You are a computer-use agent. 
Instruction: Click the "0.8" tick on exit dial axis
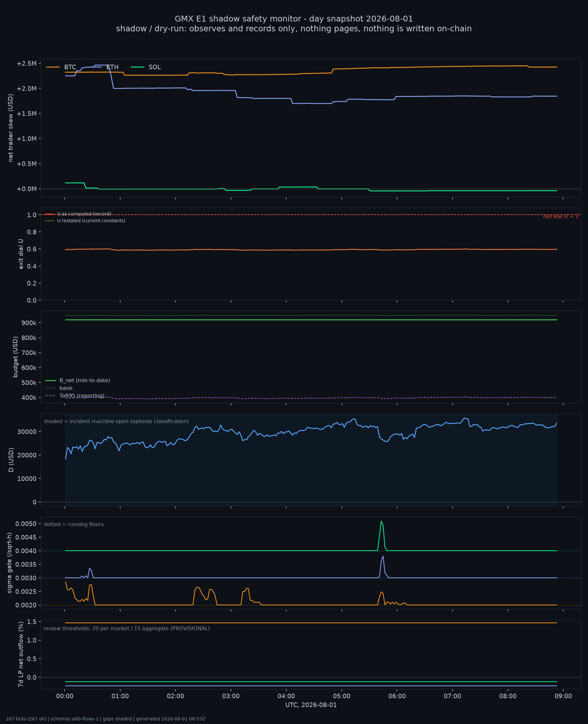[x=32, y=232]
